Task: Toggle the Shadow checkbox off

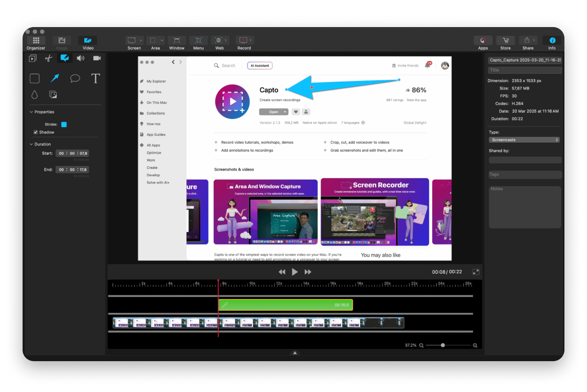Action: (35, 132)
